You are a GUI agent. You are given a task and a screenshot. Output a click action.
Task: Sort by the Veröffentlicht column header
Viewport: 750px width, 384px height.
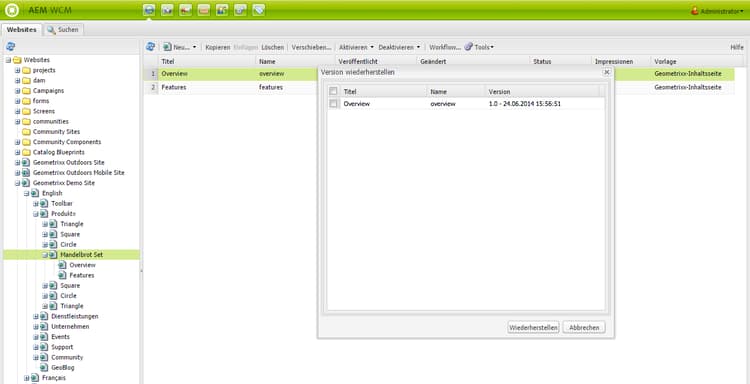click(x=375, y=62)
